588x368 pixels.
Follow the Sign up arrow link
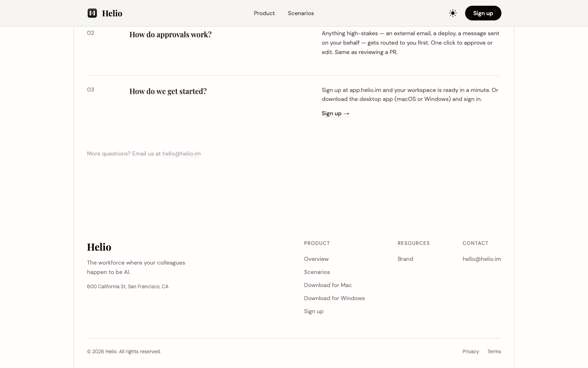pyautogui.click(x=336, y=113)
